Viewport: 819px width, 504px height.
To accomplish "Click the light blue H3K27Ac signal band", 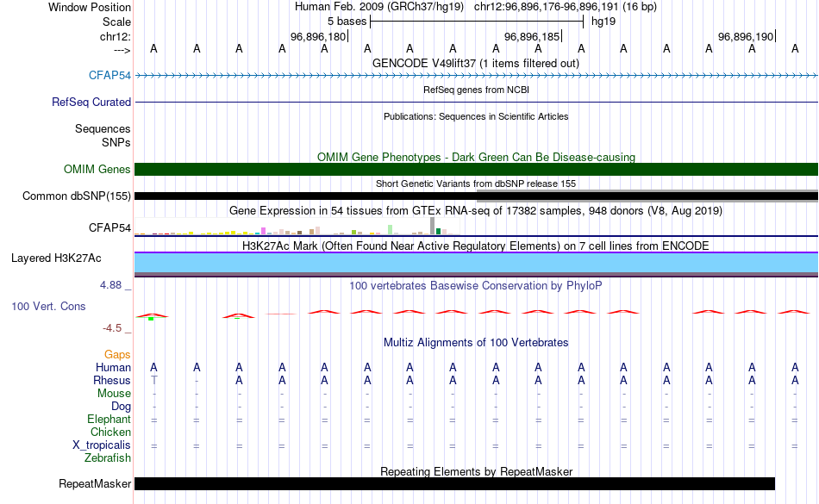I will pyautogui.click(x=476, y=263).
